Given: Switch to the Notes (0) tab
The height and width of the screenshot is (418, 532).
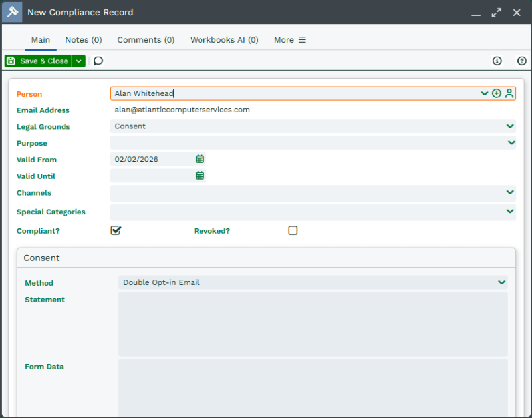Looking at the screenshot, I should [84, 40].
